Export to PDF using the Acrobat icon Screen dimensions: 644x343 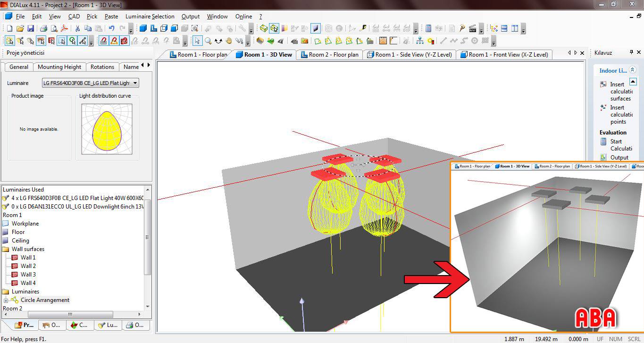point(64,29)
